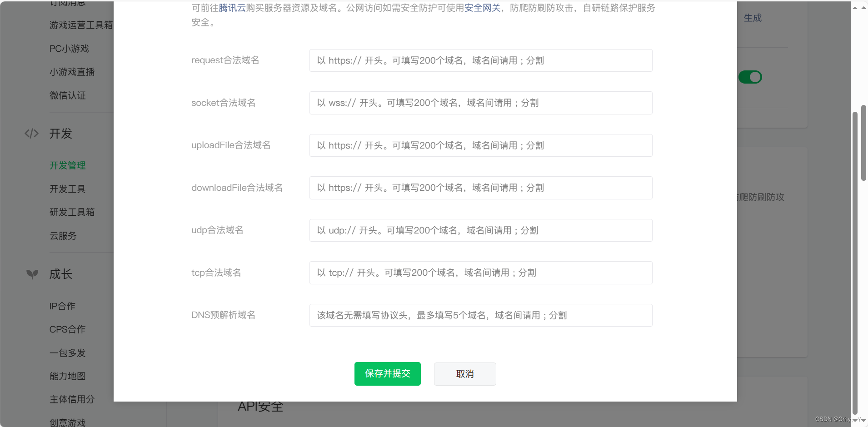Click the page vertical scrollbar thumb
This screenshot has width=868, height=427.
tap(863, 143)
